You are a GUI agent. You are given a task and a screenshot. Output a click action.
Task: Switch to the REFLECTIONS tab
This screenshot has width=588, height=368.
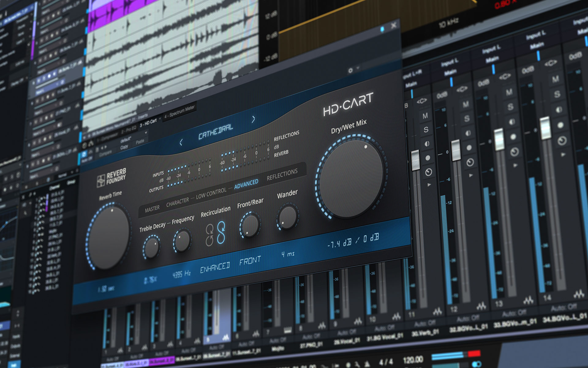[282, 174]
